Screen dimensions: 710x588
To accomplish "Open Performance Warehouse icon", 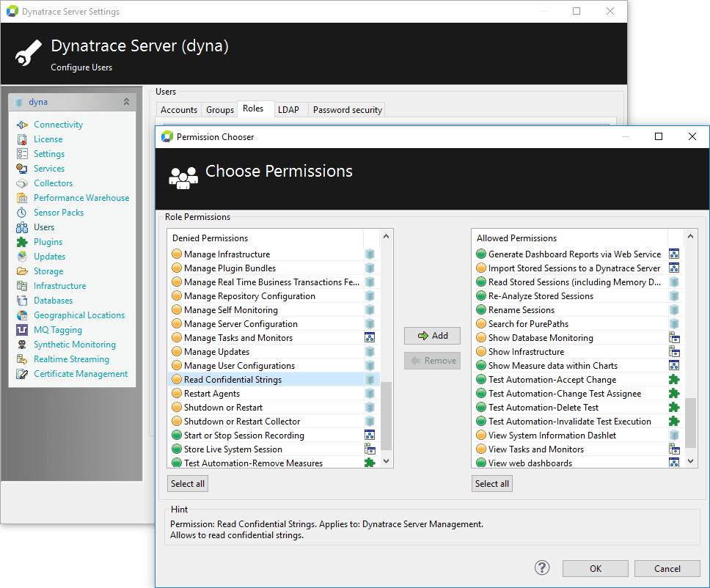I will coord(22,198).
